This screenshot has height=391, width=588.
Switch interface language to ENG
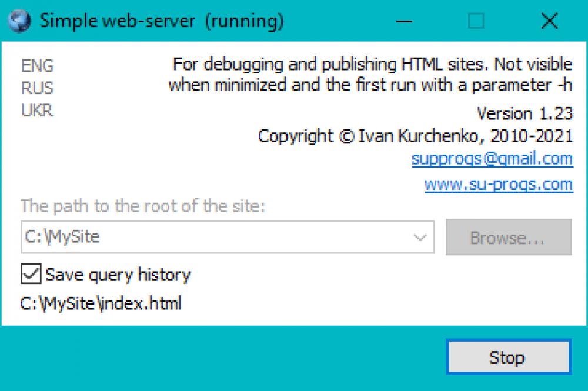37,66
